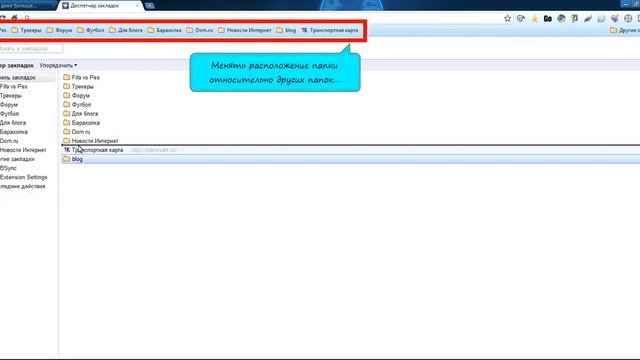The width and height of the screenshot is (640, 360).
Task: Close the Диспетчер закладок tab
Action: tap(137, 6)
